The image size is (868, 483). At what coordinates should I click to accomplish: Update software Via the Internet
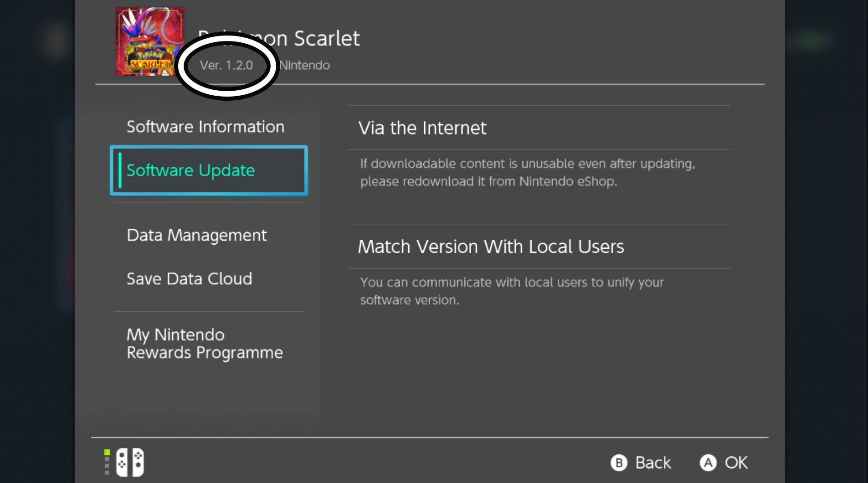[539, 128]
